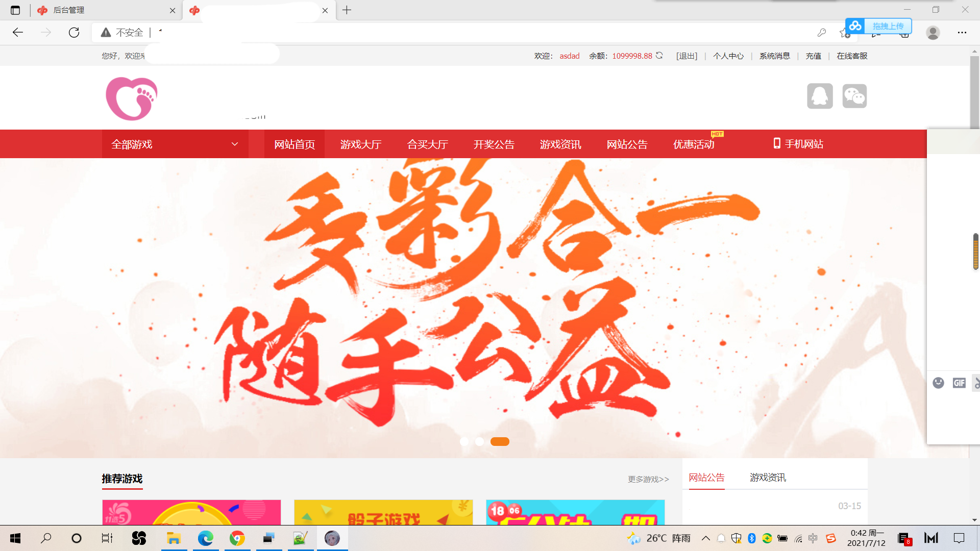The image size is (980, 551).
Task: Select the active orange carousel indicator
Action: point(500,442)
